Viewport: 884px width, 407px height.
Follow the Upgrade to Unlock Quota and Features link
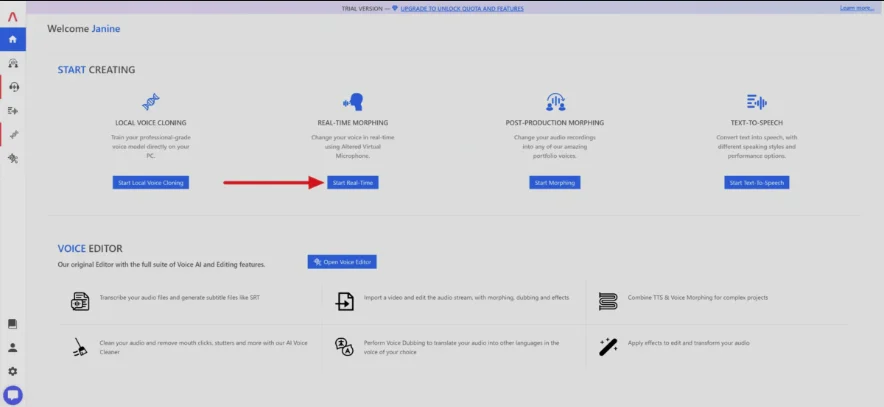point(462,8)
